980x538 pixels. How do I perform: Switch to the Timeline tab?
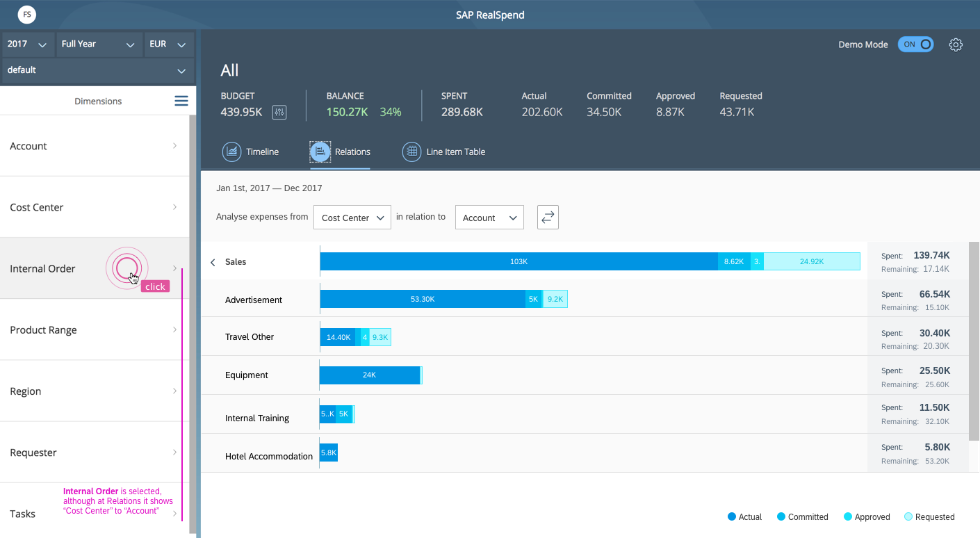(x=250, y=152)
